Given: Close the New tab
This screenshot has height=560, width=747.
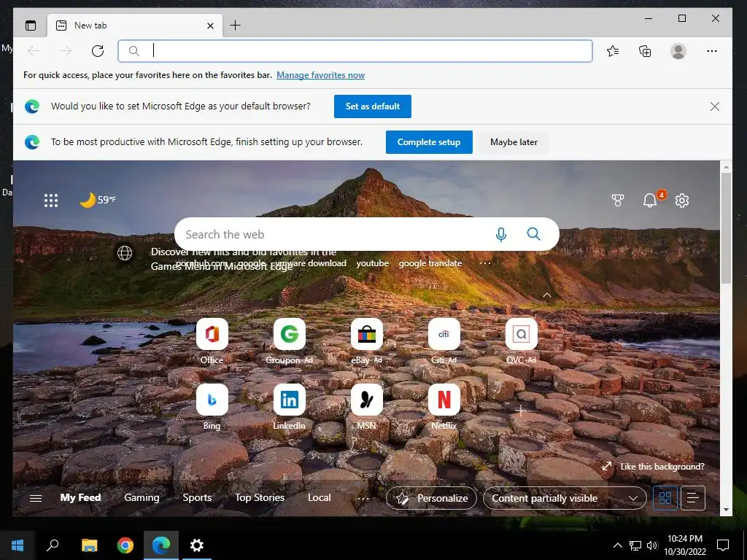Looking at the screenshot, I should (x=210, y=26).
